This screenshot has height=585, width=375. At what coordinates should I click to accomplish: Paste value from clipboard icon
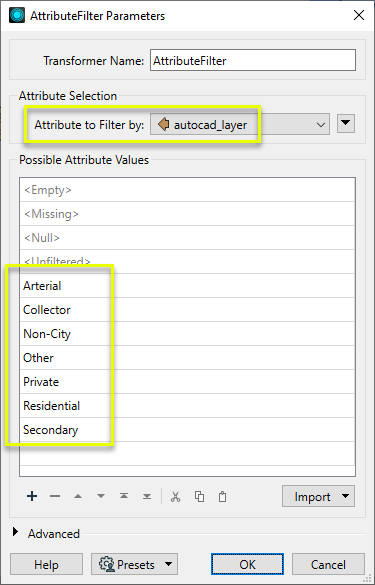click(x=222, y=497)
